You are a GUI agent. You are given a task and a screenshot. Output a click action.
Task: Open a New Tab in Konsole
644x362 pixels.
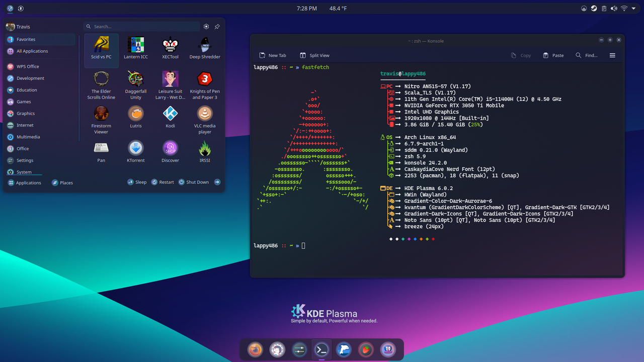[272, 55]
